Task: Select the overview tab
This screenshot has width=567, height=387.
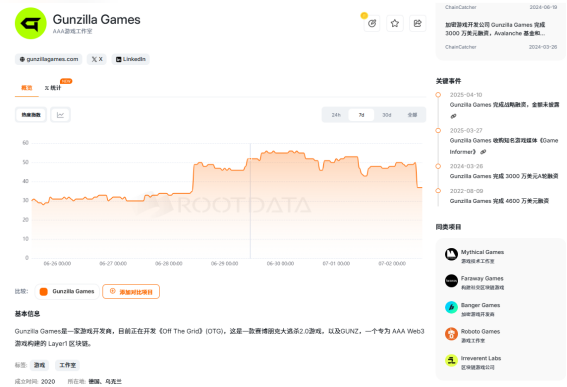Action: coord(27,88)
